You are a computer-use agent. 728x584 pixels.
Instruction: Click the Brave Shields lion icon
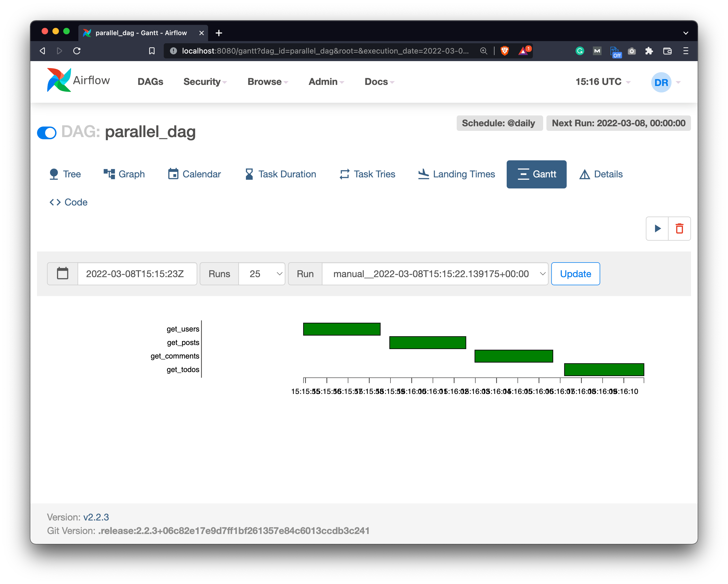[505, 51]
